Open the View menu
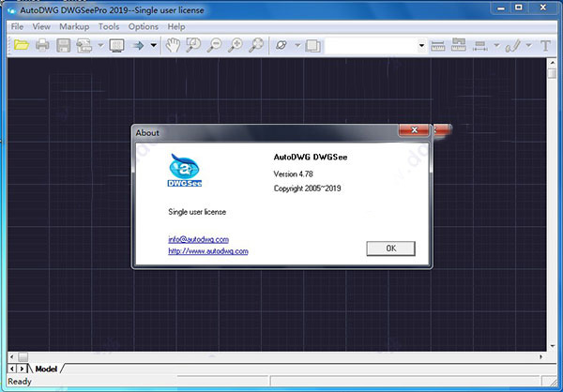Image resolution: width=563 pixels, height=392 pixels. click(x=41, y=27)
